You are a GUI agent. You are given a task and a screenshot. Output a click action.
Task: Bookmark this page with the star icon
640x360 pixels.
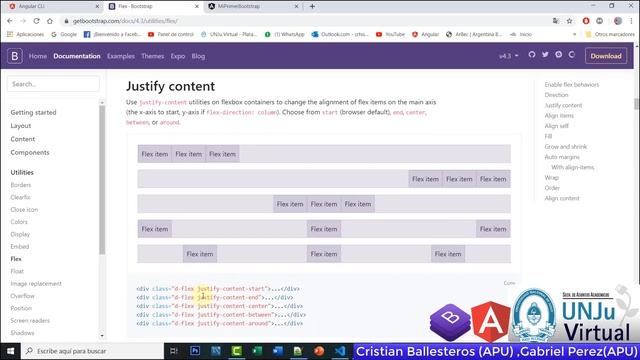(569, 21)
